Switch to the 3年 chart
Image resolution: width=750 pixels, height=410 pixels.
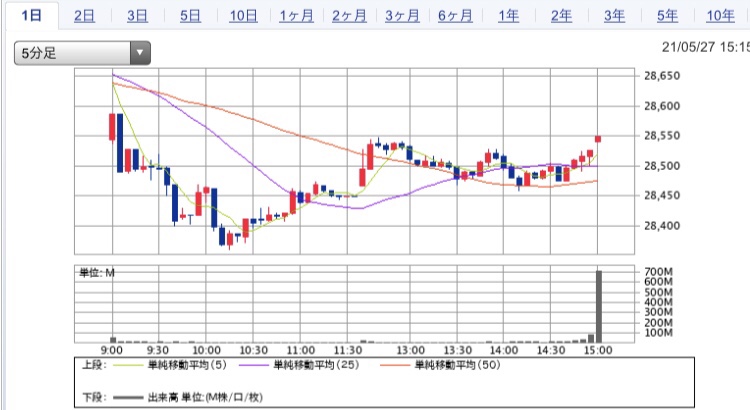615,16
